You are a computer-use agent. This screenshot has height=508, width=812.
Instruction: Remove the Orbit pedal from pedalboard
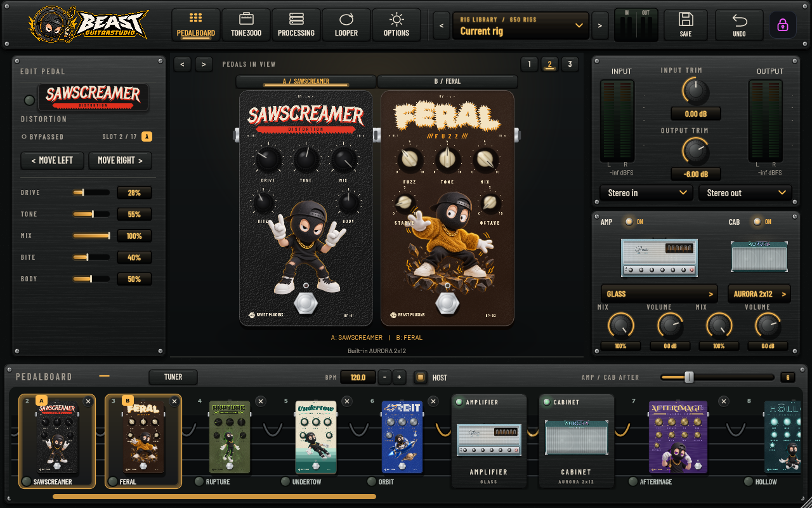point(433,401)
